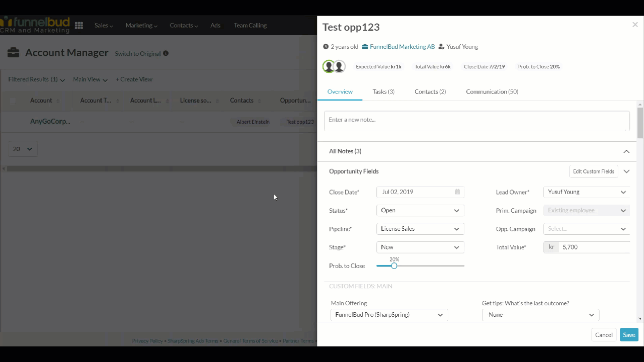Click the FunnelBud logo

[x=35, y=25]
